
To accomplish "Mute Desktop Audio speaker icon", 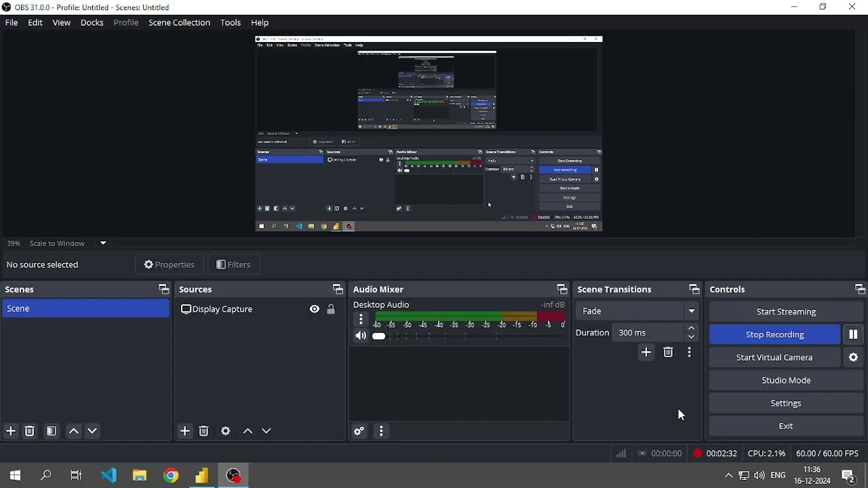I will tap(361, 336).
